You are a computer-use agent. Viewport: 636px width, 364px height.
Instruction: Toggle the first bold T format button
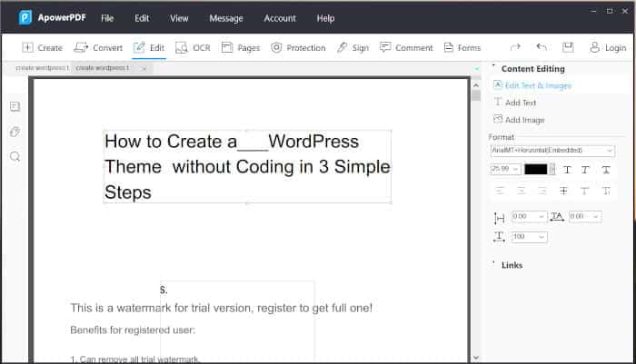coord(567,170)
